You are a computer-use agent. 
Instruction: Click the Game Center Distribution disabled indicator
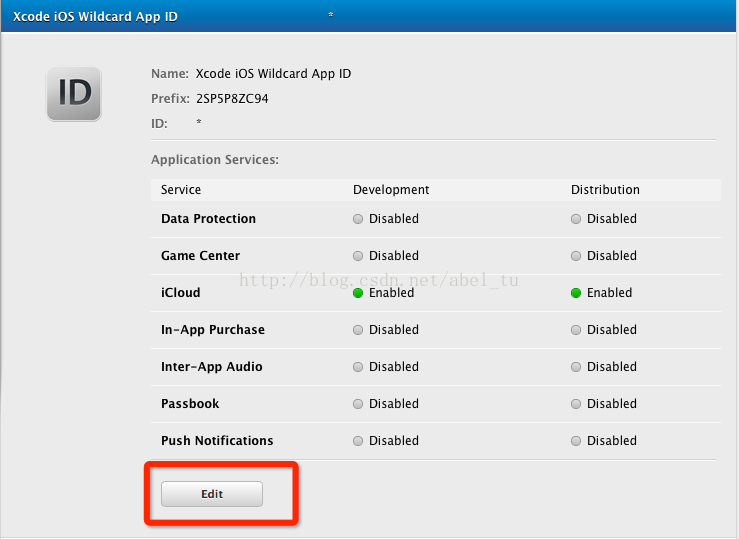click(575, 256)
